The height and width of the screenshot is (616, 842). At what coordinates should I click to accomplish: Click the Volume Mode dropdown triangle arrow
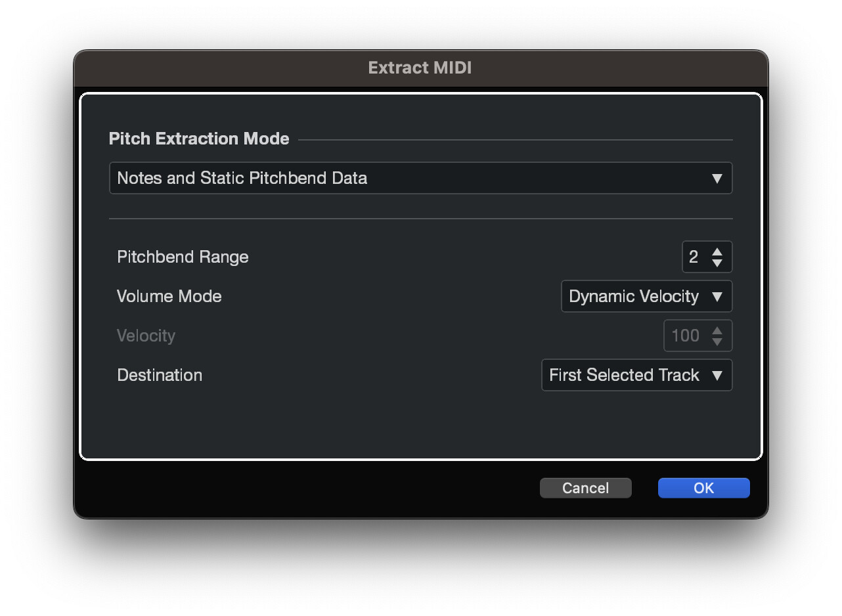(x=717, y=296)
